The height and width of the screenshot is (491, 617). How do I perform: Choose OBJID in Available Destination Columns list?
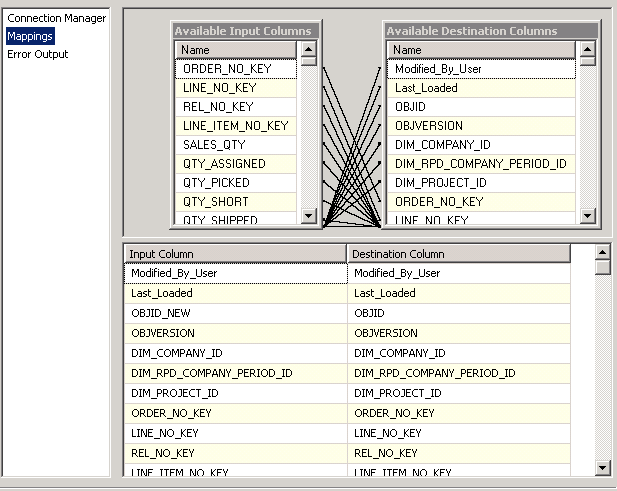click(x=480, y=107)
